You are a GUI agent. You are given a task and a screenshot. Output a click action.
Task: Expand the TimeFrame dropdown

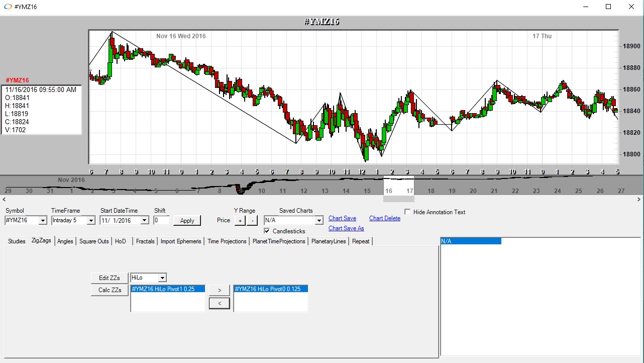pyautogui.click(x=90, y=221)
